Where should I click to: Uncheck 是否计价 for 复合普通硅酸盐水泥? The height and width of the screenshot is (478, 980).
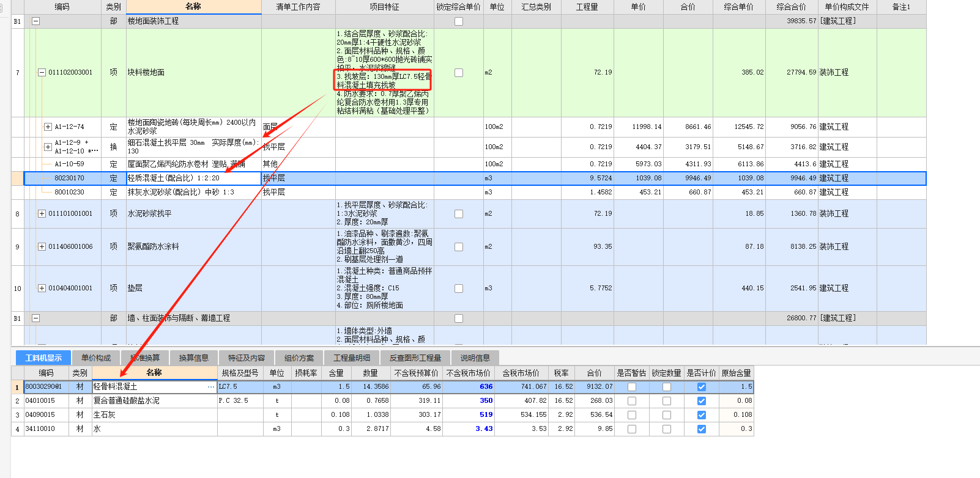coord(702,401)
